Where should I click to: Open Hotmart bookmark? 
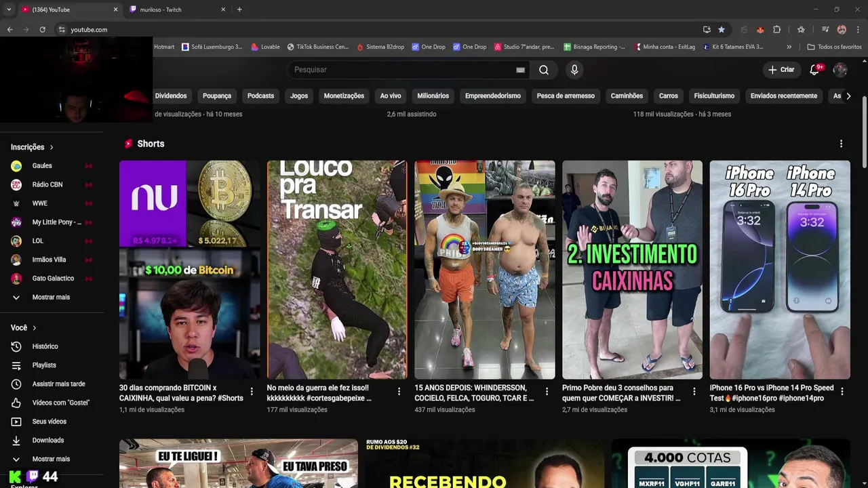pyautogui.click(x=164, y=47)
